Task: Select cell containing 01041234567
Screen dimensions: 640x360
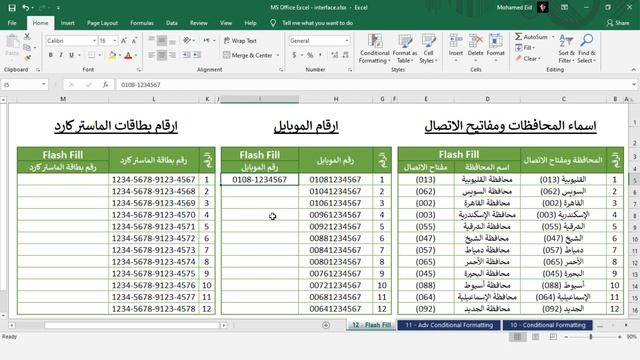Action: [x=335, y=191]
